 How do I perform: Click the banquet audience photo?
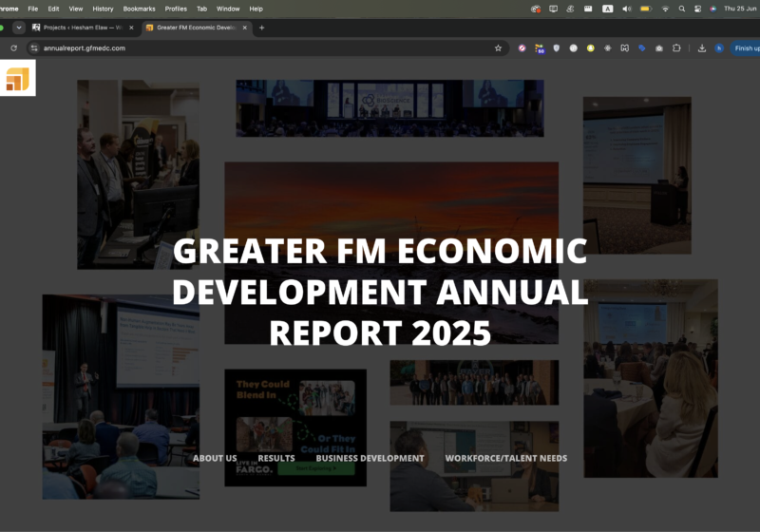(x=651, y=378)
